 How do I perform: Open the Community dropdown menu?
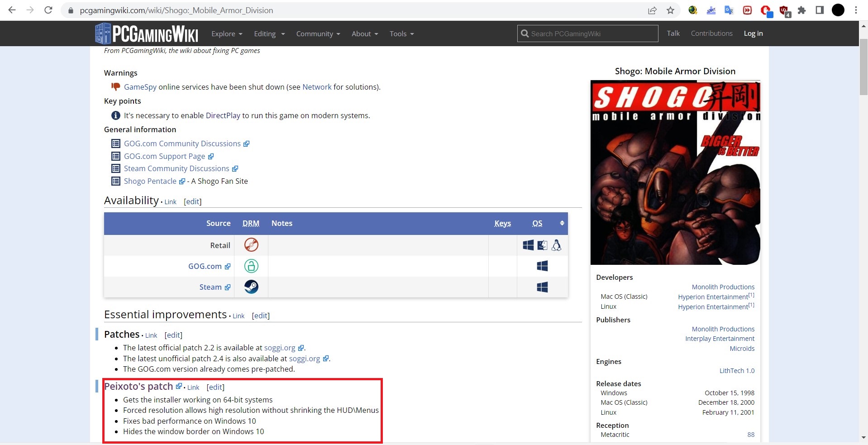tap(318, 34)
